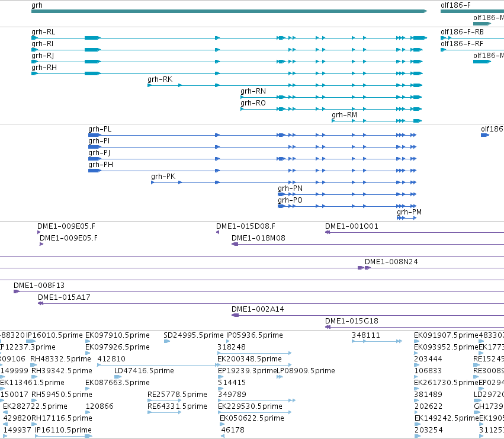
Task: Click the olf186-F-RB transcript label
Action: [x=462, y=32]
